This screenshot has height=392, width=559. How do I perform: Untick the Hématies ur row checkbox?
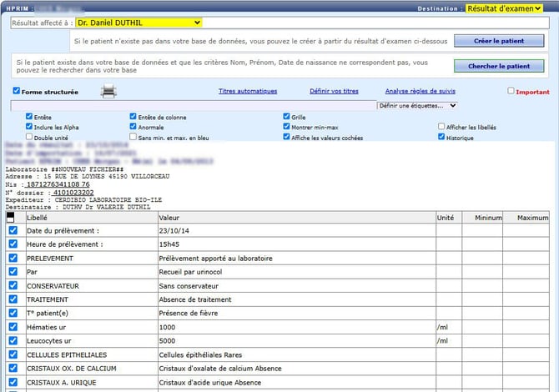coord(13,327)
